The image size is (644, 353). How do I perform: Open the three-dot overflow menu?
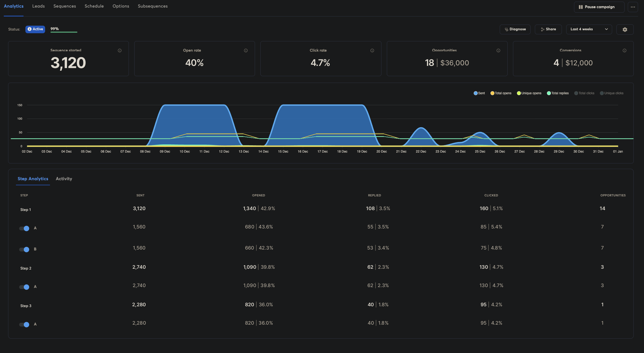pos(633,7)
